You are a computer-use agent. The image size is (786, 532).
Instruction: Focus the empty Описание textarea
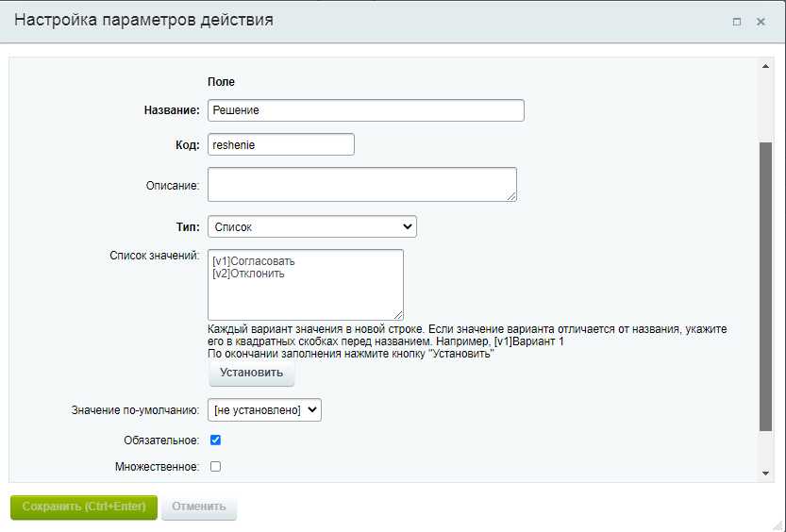point(362,184)
